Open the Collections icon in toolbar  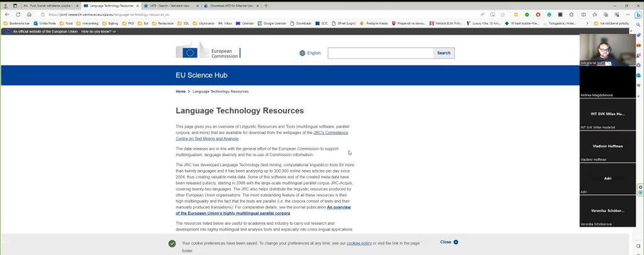tap(606, 14)
